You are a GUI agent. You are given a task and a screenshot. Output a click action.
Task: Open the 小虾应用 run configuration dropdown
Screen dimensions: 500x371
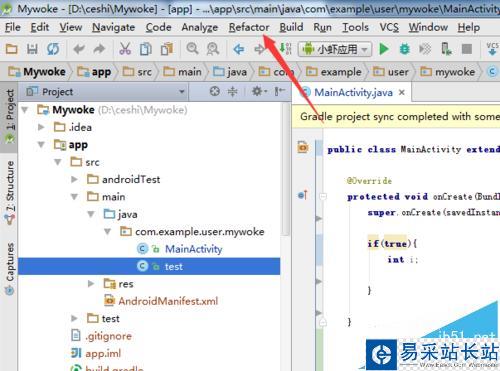pyautogui.click(x=335, y=49)
